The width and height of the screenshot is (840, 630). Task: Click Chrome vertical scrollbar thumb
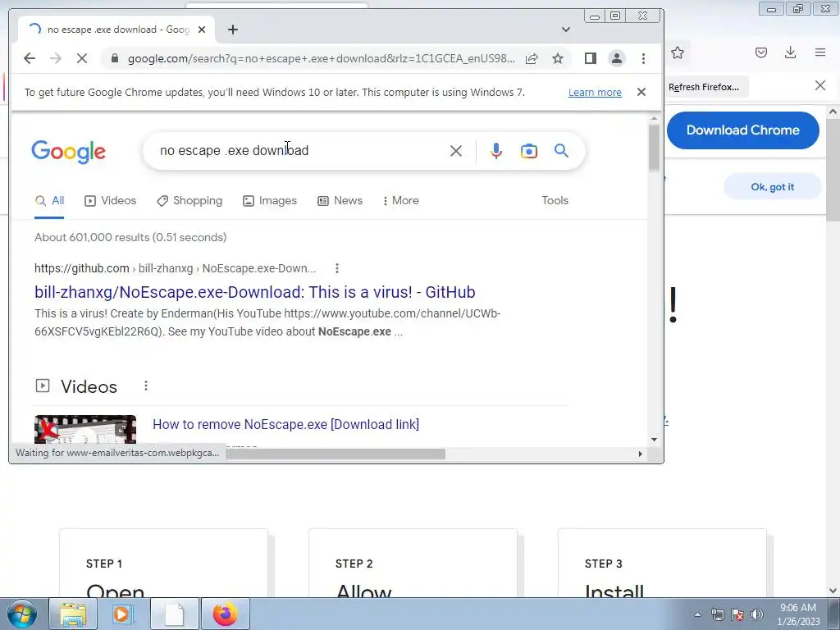pos(654,148)
